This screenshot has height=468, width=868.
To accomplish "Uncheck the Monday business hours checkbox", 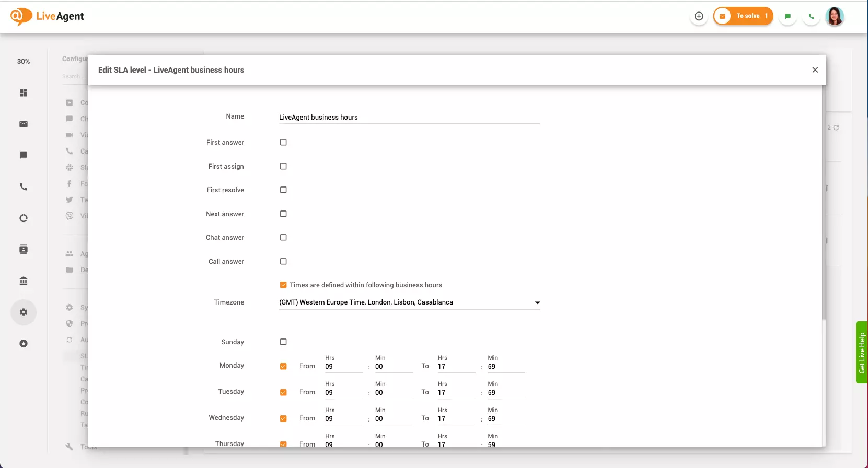I will click(x=283, y=366).
